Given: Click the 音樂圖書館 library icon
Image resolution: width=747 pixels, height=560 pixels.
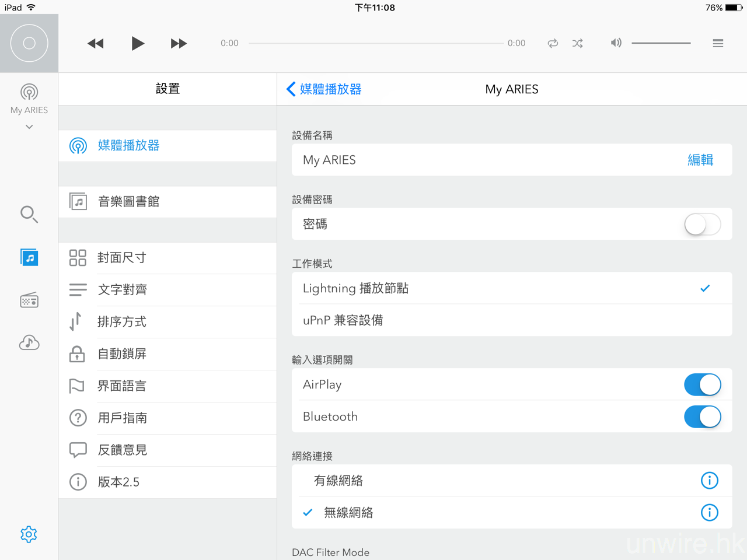Looking at the screenshot, I should [x=78, y=202].
